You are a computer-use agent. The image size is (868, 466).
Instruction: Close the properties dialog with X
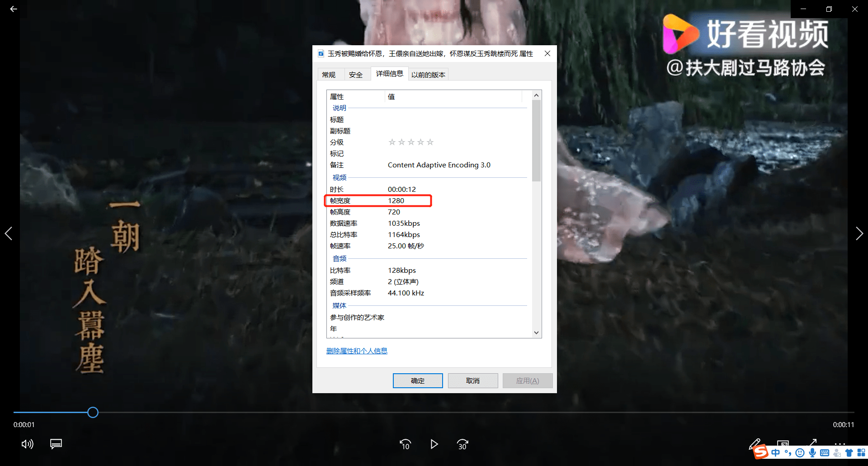click(547, 53)
